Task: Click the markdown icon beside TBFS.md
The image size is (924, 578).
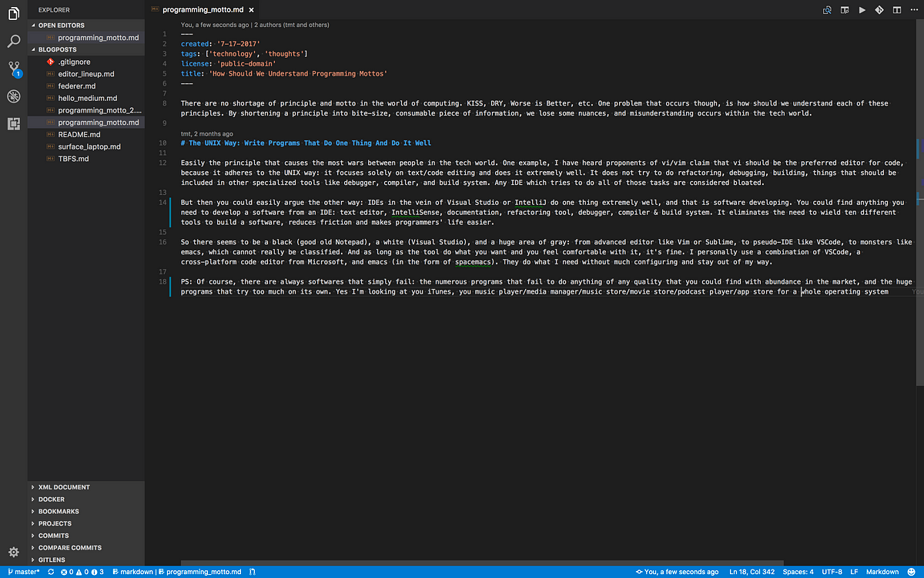Action: [50, 159]
